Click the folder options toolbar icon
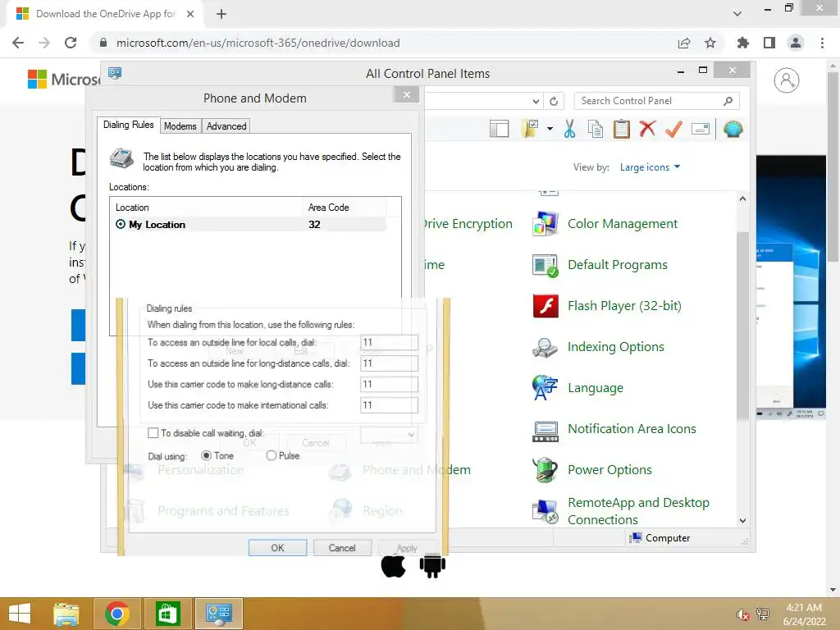 [x=530, y=129]
